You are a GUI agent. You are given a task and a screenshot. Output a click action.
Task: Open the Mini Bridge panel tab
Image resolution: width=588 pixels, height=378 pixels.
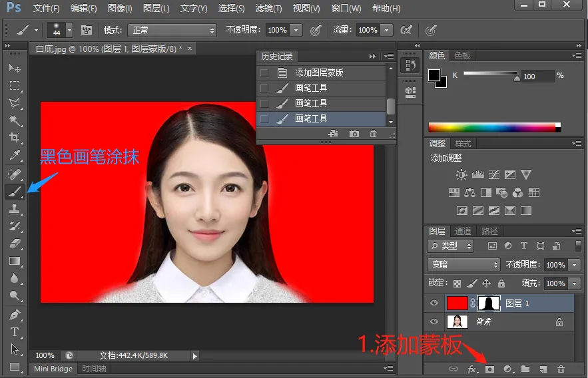click(53, 369)
